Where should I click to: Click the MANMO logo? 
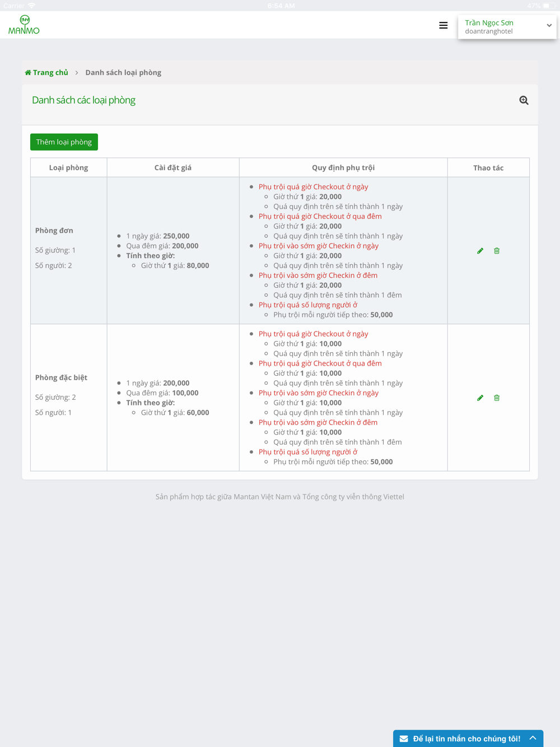[x=24, y=25]
